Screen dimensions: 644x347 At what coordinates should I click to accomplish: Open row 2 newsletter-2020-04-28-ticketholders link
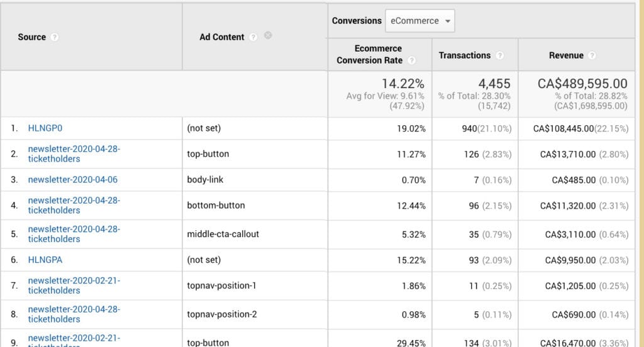[74, 154]
